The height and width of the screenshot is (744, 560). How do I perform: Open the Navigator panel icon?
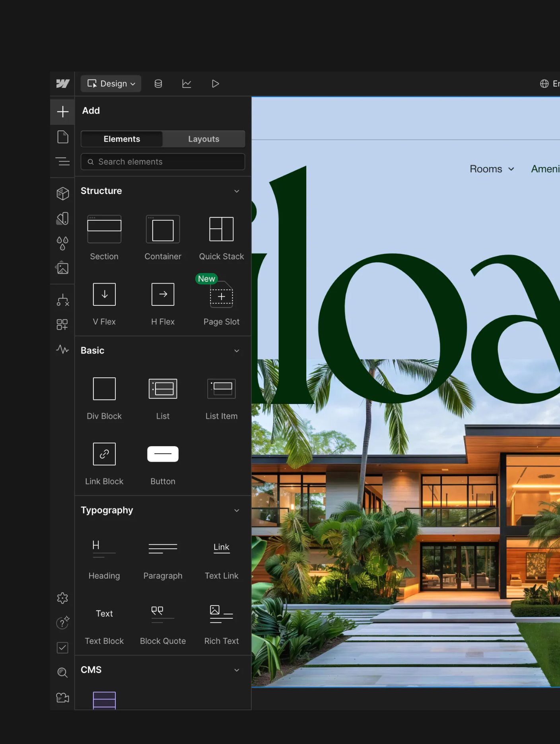pos(62,161)
